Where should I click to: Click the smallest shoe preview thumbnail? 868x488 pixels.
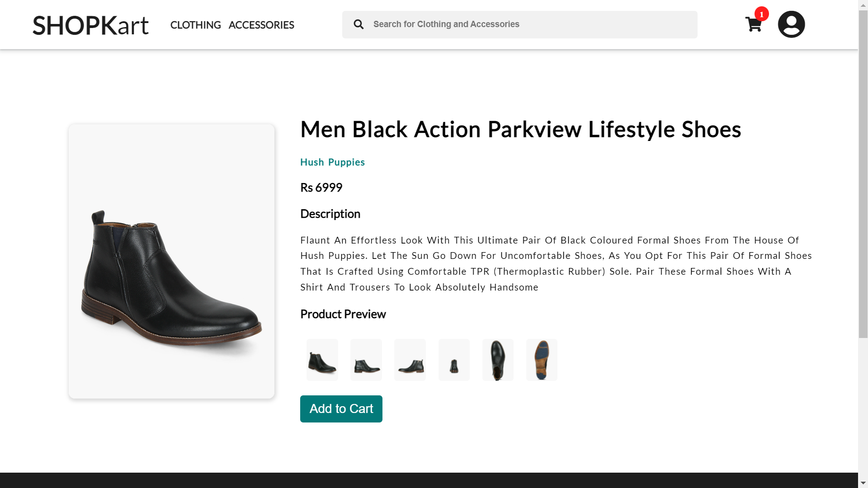454,360
